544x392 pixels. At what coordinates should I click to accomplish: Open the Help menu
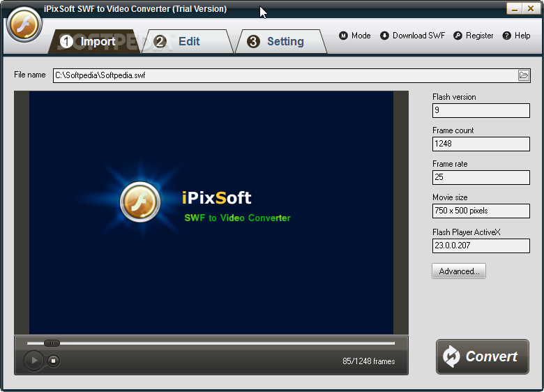coord(516,36)
